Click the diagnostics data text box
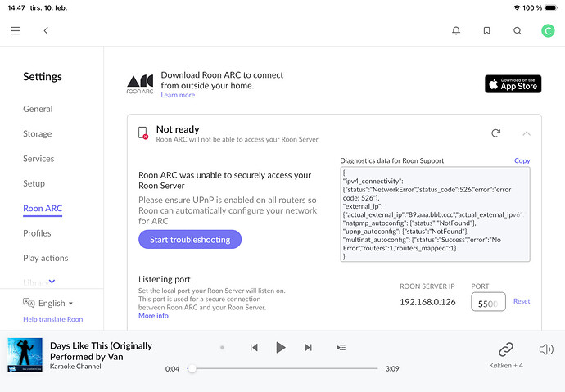Viewport: 565px width, 392px height. (436, 214)
